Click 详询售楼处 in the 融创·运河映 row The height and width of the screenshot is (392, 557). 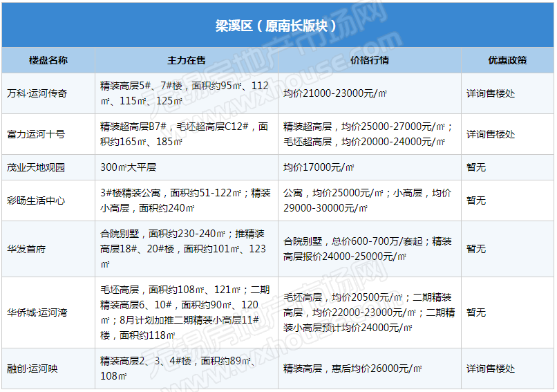491,368
